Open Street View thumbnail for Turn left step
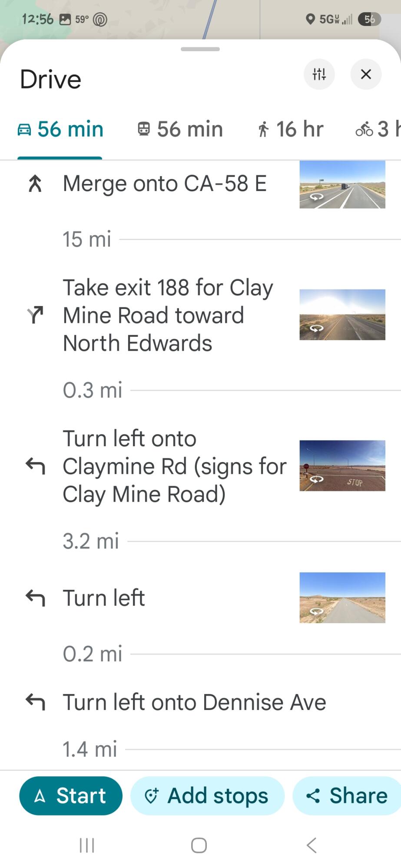Screen dimensions: 401x868 pos(342,598)
